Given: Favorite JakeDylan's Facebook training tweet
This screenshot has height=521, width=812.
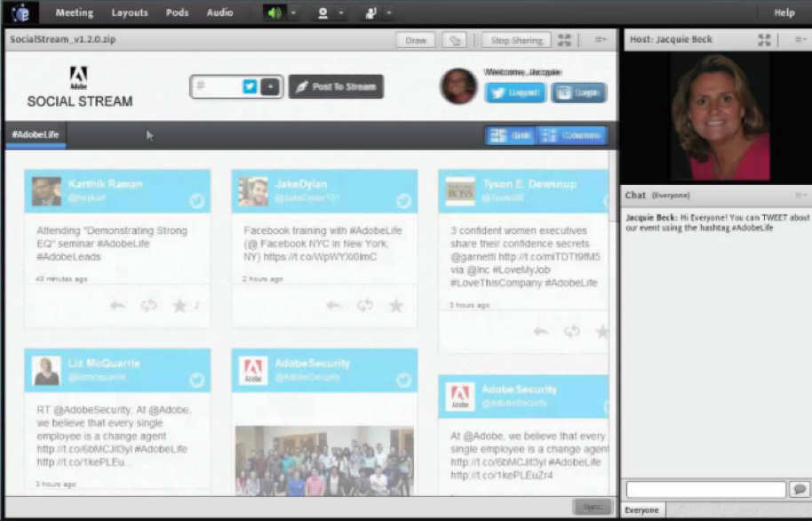Looking at the screenshot, I should 396,305.
